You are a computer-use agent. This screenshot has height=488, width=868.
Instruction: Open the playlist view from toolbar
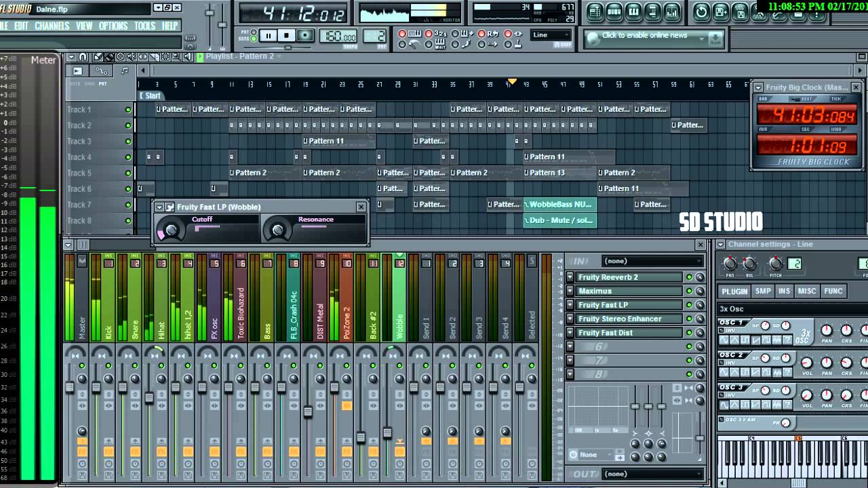(x=595, y=12)
